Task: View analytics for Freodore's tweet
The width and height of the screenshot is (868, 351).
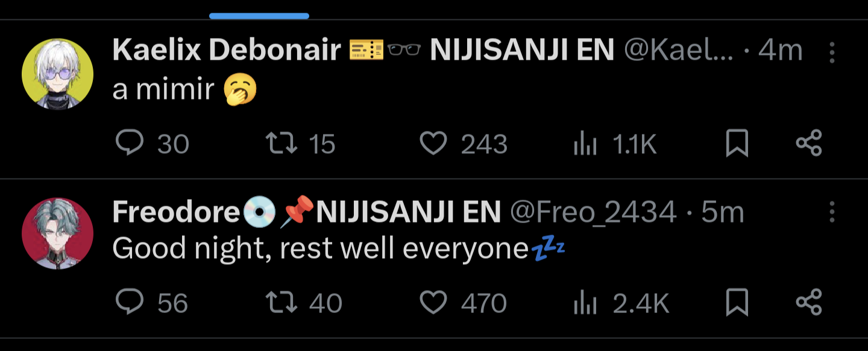Action: click(621, 303)
